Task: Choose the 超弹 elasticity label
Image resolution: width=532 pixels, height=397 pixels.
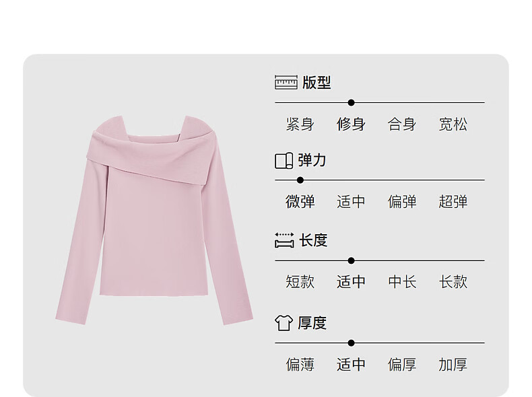Action: [453, 202]
